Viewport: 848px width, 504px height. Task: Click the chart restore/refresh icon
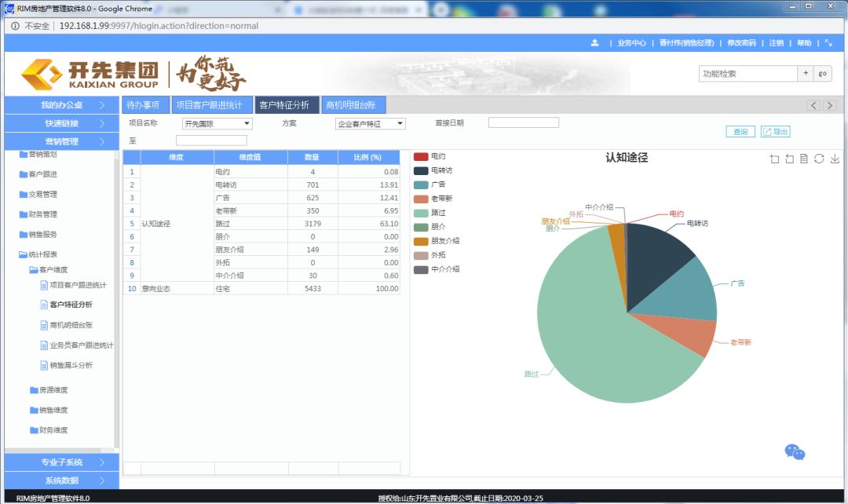(x=819, y=159)
